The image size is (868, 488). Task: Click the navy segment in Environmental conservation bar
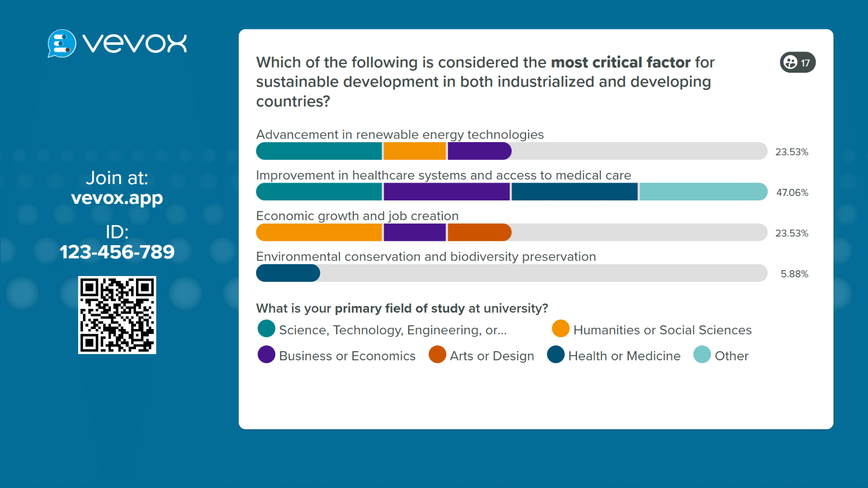pos(288,273)
